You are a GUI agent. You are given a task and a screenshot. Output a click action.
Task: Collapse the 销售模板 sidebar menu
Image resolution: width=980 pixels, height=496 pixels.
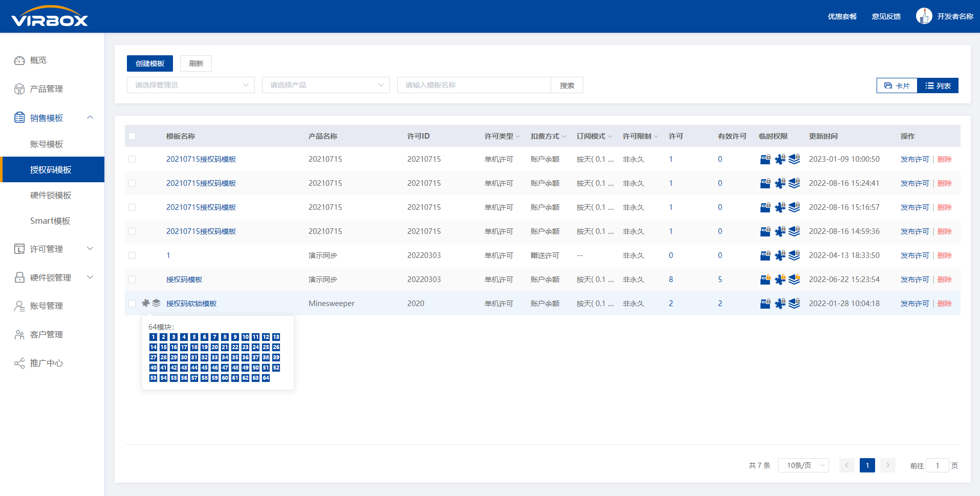coord(90,118)
